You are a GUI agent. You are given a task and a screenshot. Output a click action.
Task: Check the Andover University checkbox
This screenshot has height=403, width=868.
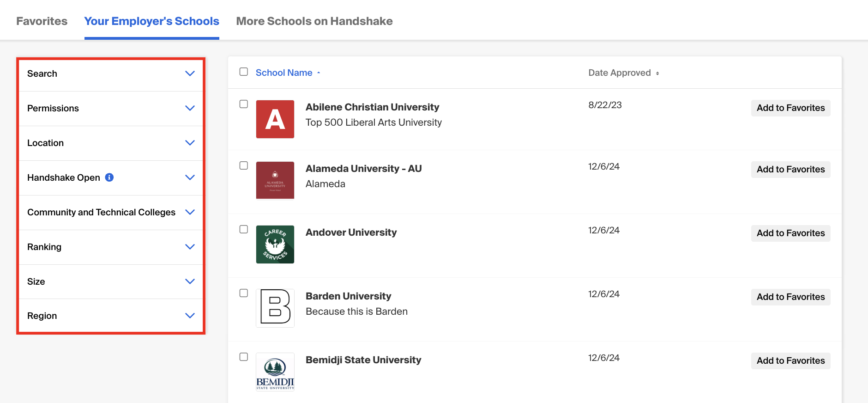pos(244,229)
